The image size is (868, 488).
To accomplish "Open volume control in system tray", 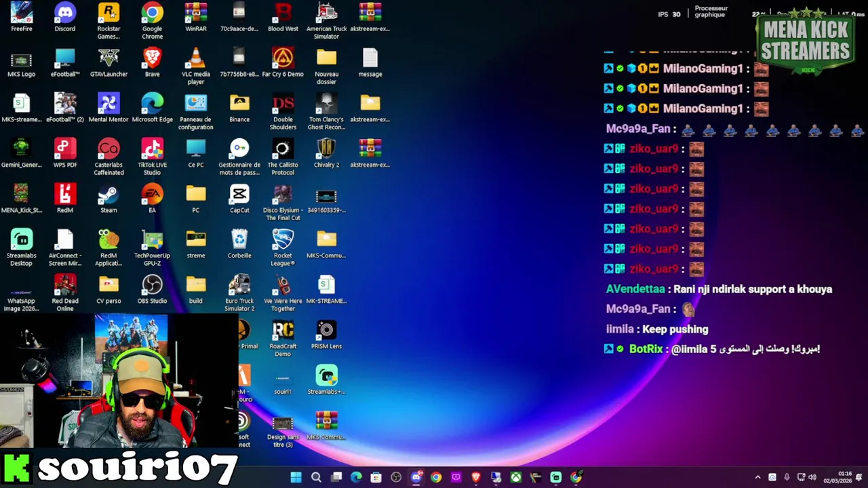I will (812, 477).
